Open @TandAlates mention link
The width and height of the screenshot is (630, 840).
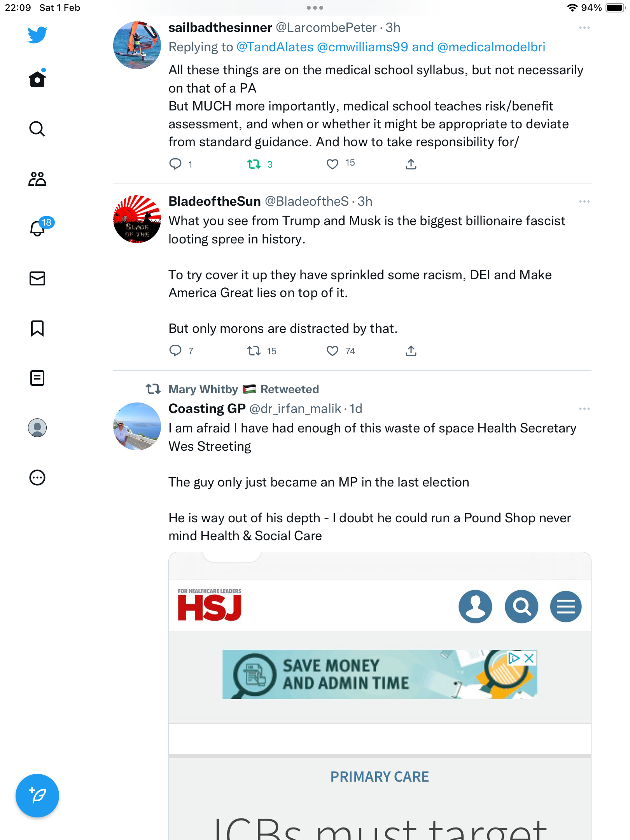[275, 47]
